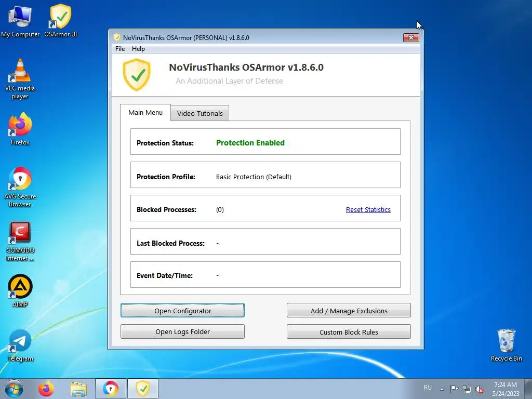This screenshot has width=532, height=399.
Task: Click the Blocked Processes (0) count
Action: tap(220, 210)
